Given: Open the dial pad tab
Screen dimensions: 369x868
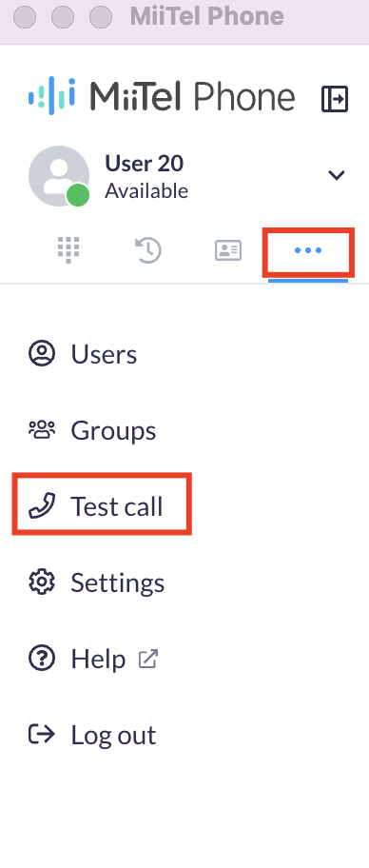Looking at the screenshot, I should (68, 250).
